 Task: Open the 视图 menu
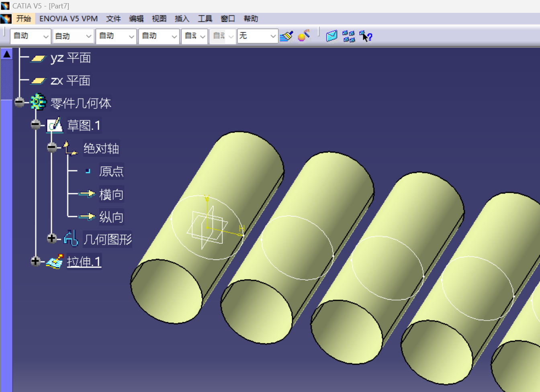click(x=159, y=18)
